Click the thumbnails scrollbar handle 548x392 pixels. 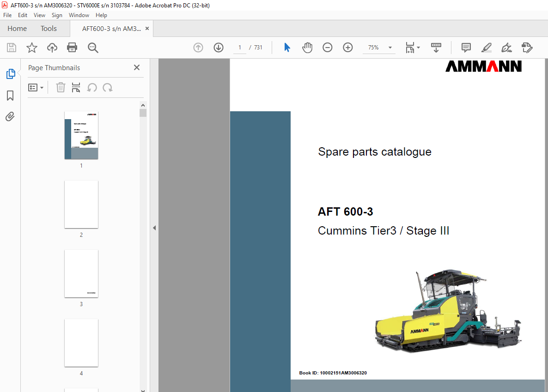point(143,113)
